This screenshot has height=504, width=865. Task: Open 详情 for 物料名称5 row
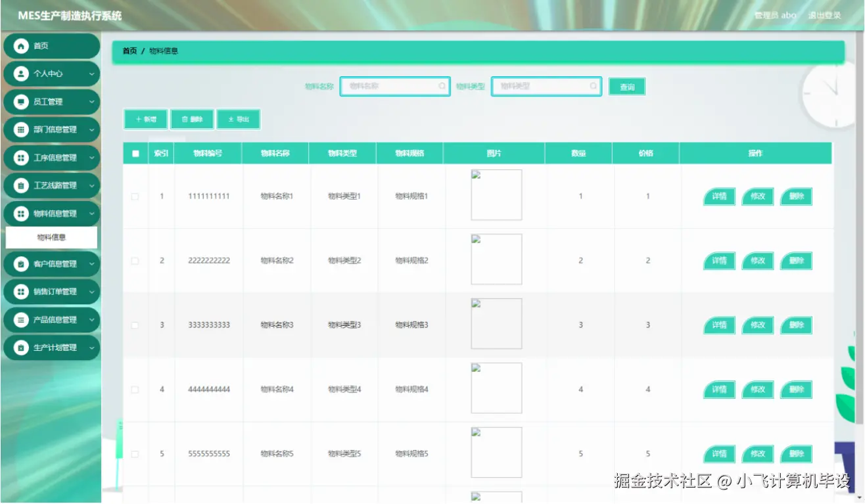tap(719, 454)
